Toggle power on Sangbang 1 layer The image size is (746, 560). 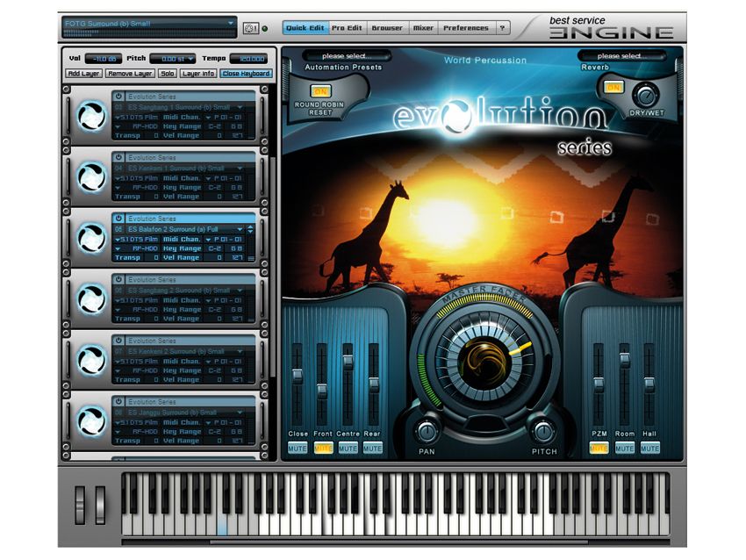click(x=118, y=96)
